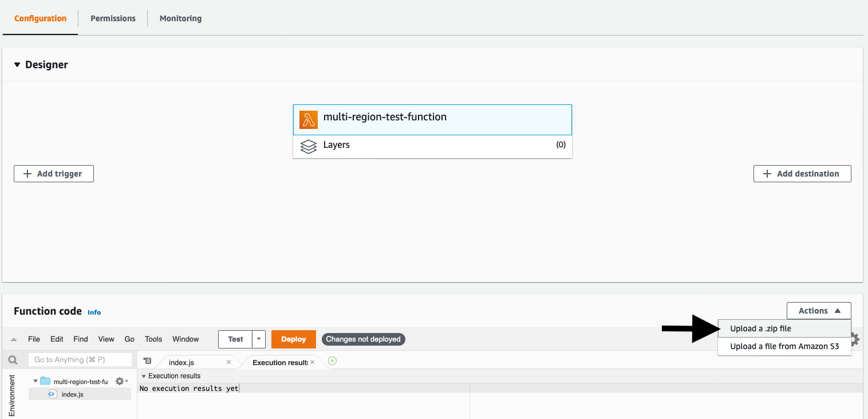Click the multi-region-test-function folder icon
Viewport: 868px width, 419px height.
(45, 381)
